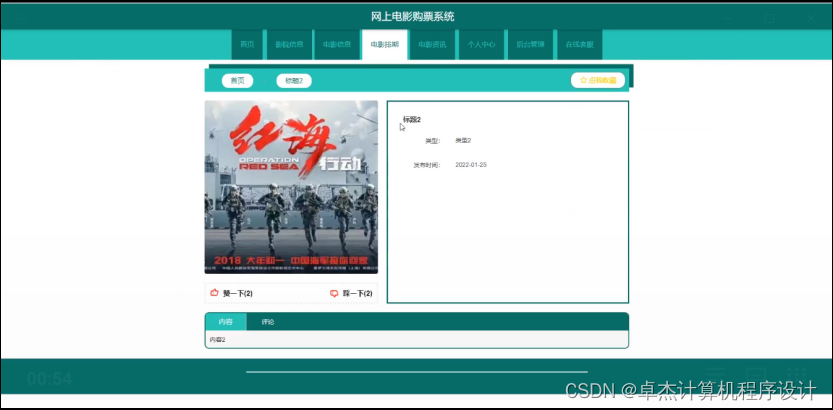Click the star icon in favorites button
This screenshot has height=410, width=833.
point(584,80)
